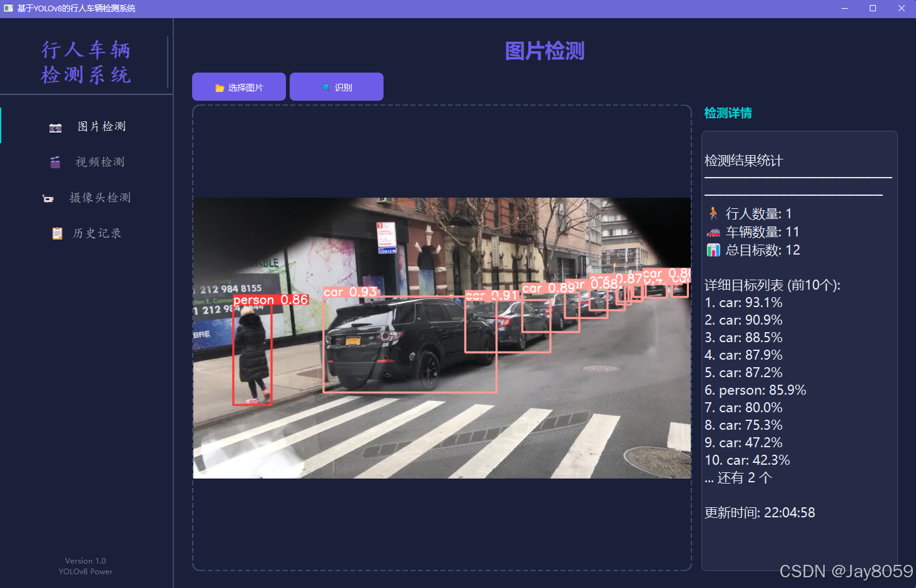
Task: Click the '... 还有 2 个' line
Action: pyautogui.click(x=738, y=478)
